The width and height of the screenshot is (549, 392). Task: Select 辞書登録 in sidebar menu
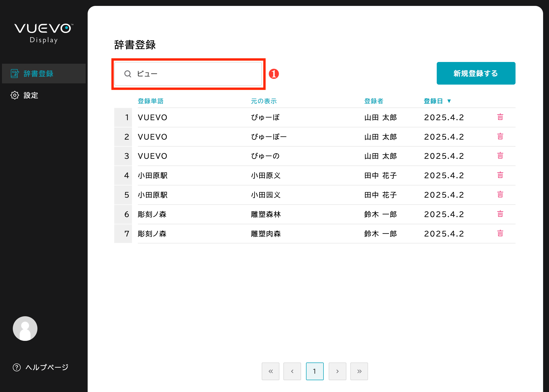point(38,73)
